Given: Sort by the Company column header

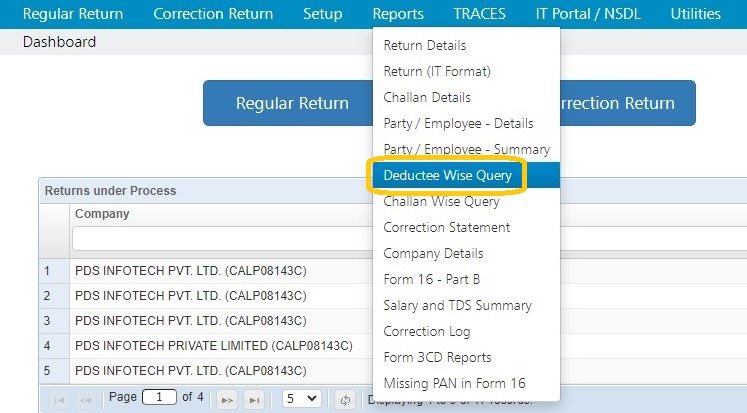Looking at the screenshot, I should click(x=102, y=213).
